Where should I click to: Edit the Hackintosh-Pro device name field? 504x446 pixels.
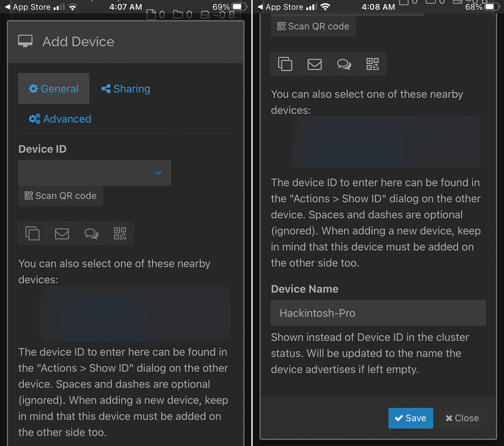click(377, 313)
